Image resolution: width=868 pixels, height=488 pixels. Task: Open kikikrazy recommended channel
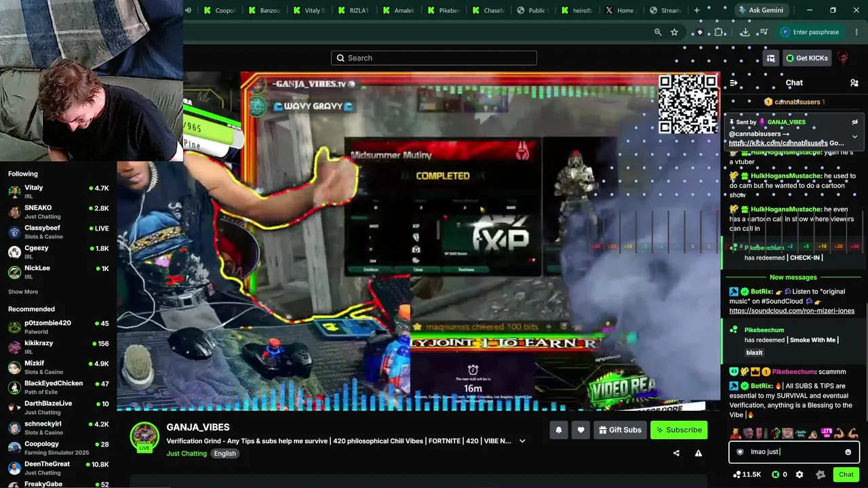pos(58,347)
